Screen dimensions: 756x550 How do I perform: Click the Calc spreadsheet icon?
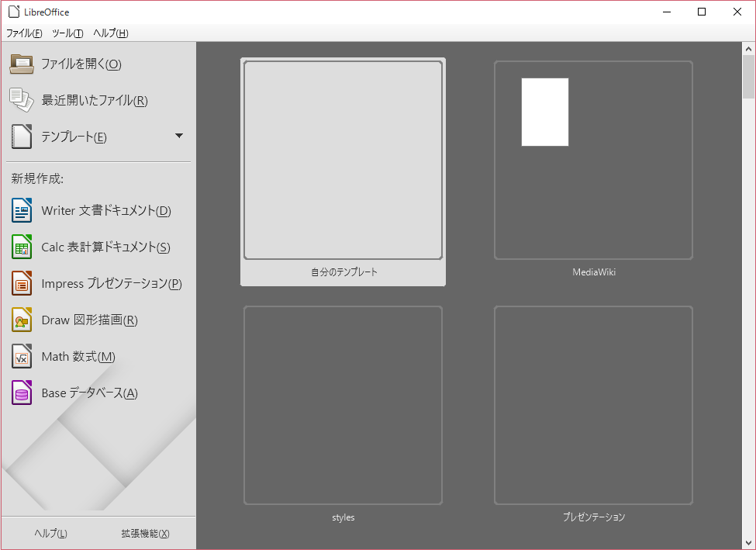[22, 247]
